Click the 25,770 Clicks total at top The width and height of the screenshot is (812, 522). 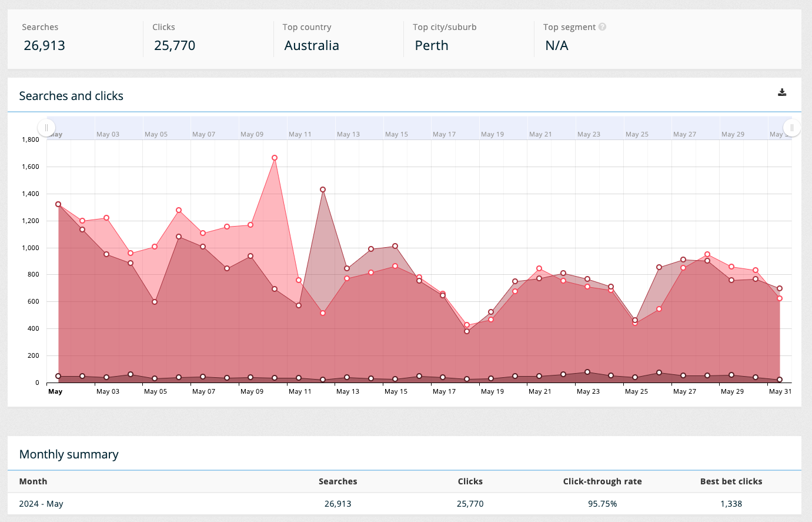pos(175,45)
